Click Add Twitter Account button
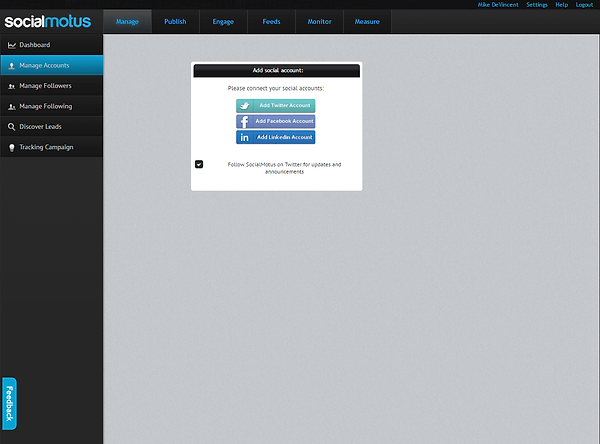 tap(276, 106)
